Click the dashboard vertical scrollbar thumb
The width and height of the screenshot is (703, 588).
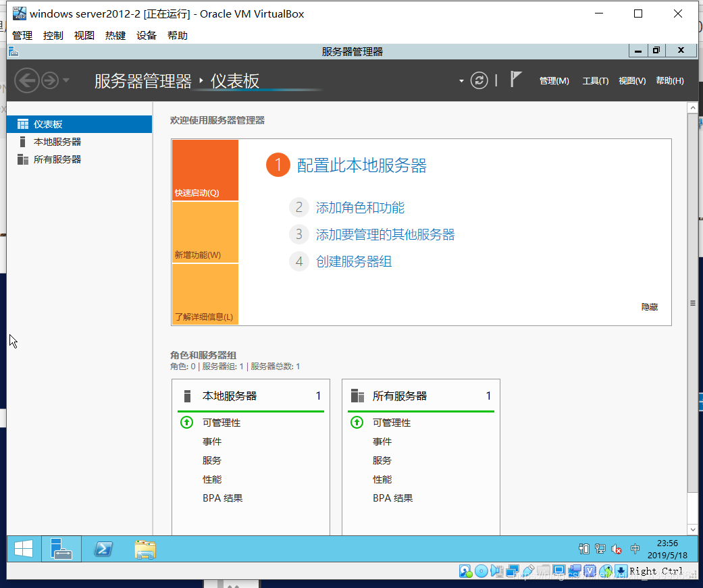pos(693,303)
